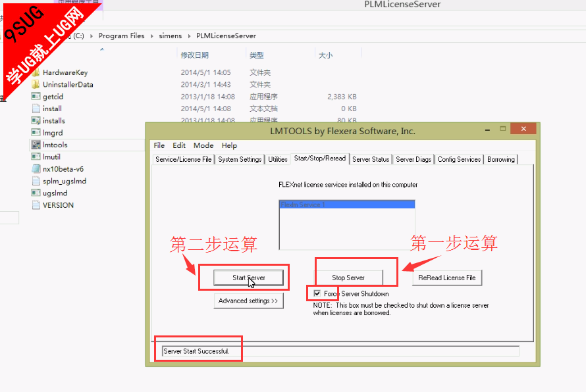This screenshot has height=392, width=586.
Task: Select Flexlm Service 1 in the list
Action: tap(347, 205)
